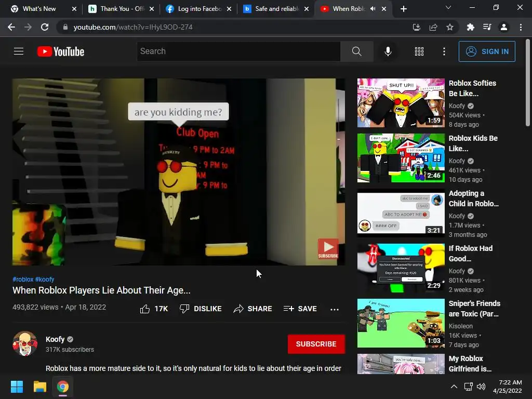532x399 pixels.
Task: Open Chrome extensions puzzle icon
Action: [x=470, y=27]
